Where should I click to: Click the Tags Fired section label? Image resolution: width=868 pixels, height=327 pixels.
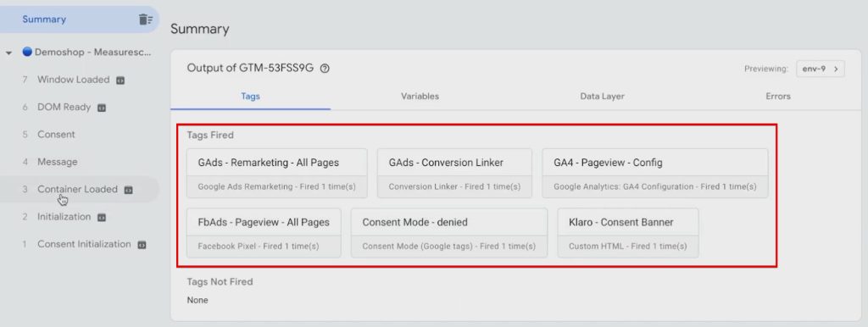[210, 135]
